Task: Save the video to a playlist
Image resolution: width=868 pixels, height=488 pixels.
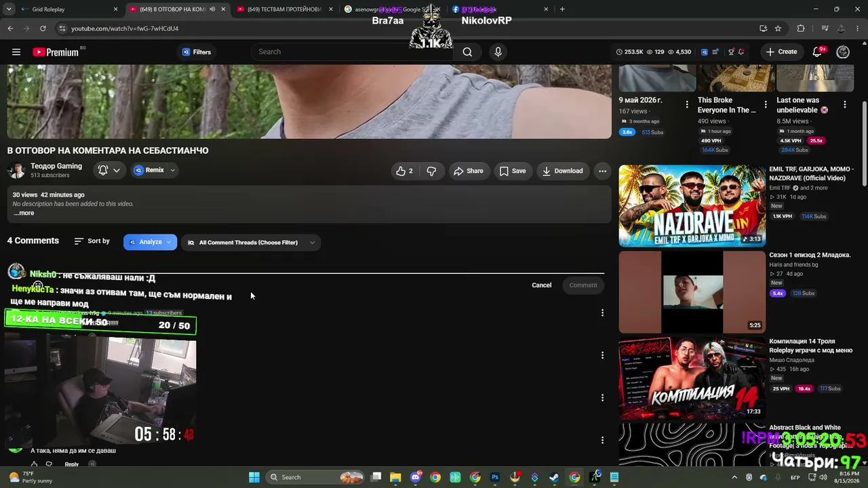Action: click(513, 171)
